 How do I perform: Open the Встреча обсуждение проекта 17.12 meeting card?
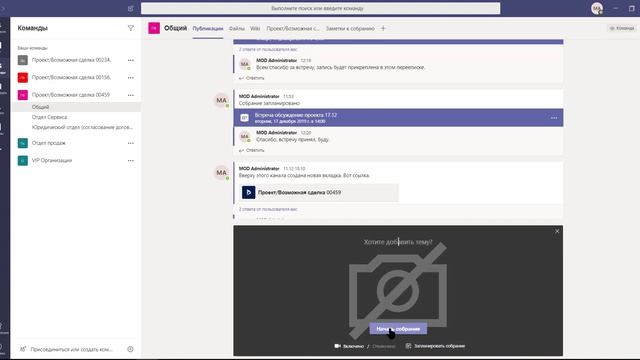click(x=398, y=118)
